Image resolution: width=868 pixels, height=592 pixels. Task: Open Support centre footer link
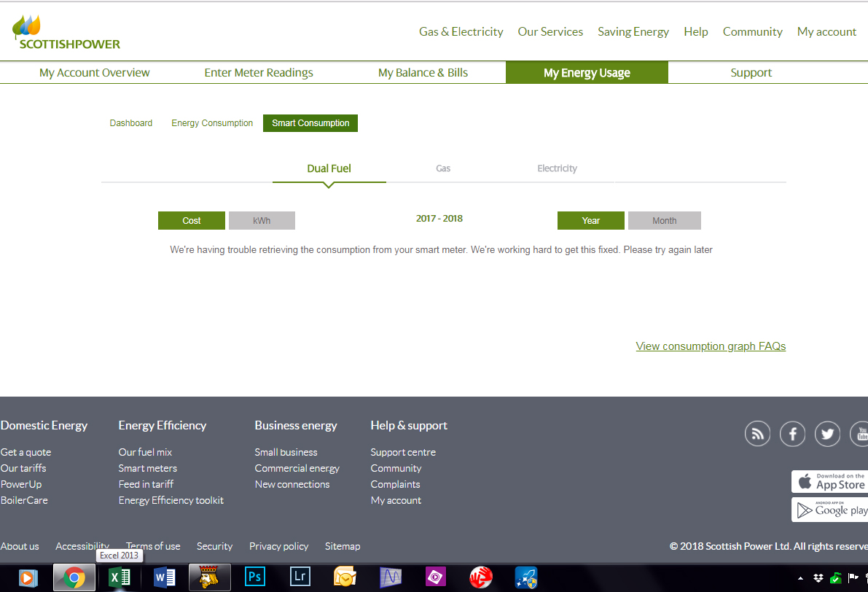(403, 452)
